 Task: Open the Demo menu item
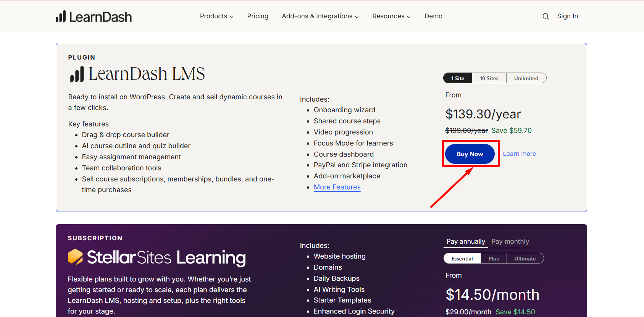[433, 16]
